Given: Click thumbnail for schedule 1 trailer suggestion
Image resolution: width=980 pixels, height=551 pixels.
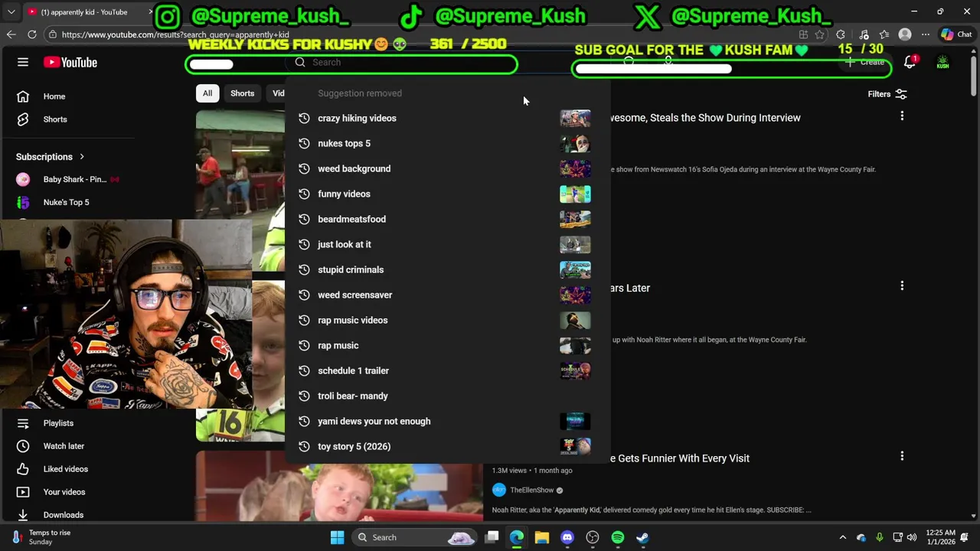Looking at the screenshot, I should (x=575, y=370).
